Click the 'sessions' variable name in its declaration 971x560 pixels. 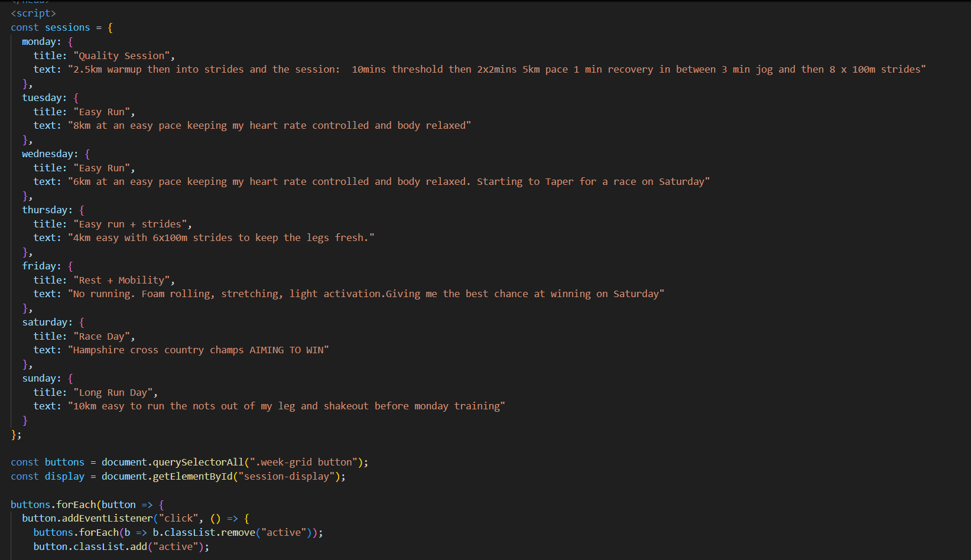coord(67,27)
